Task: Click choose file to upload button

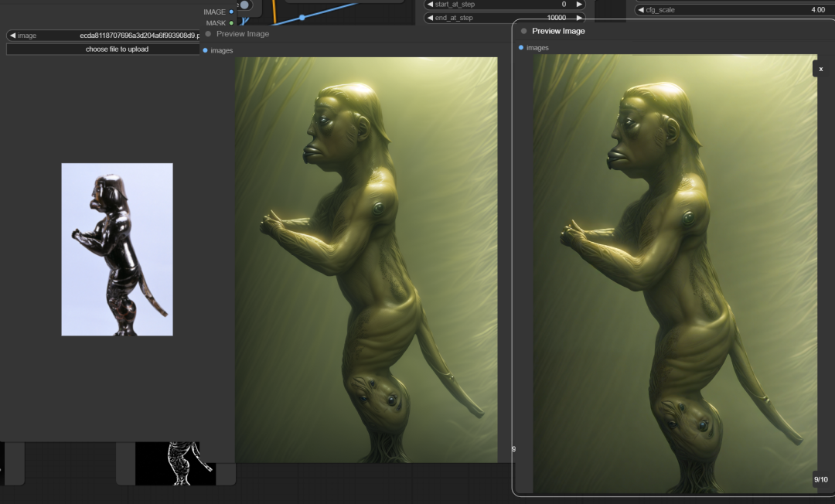Action: click(x=103, y=49)
